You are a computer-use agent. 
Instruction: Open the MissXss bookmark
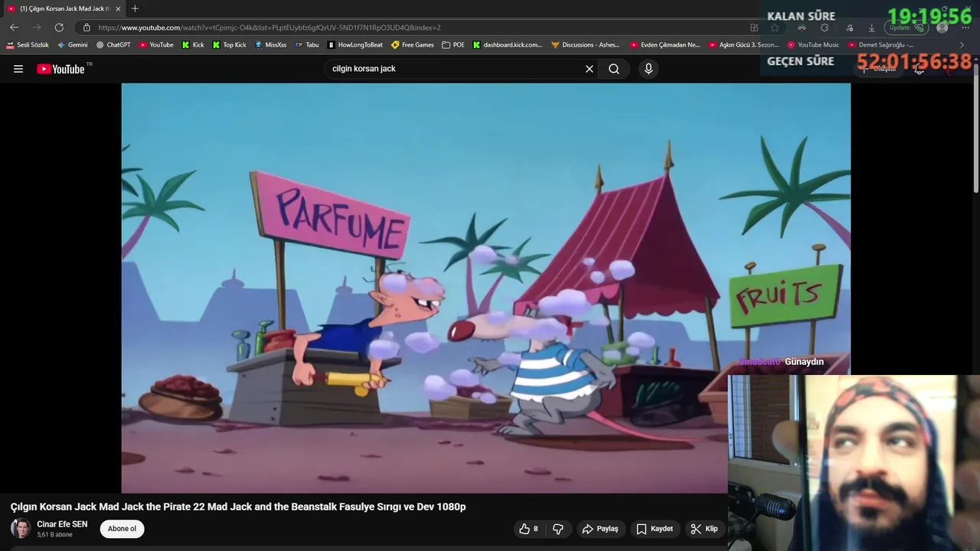271,45
